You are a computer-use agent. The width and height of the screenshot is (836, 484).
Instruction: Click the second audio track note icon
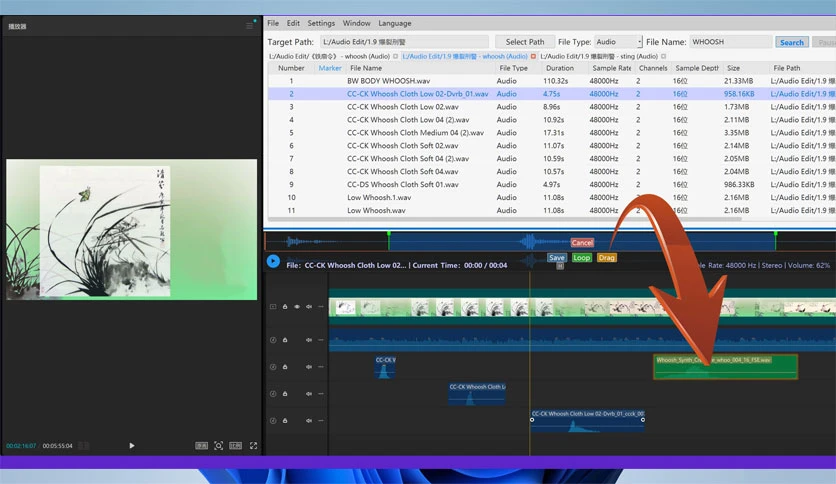[273, 367]
